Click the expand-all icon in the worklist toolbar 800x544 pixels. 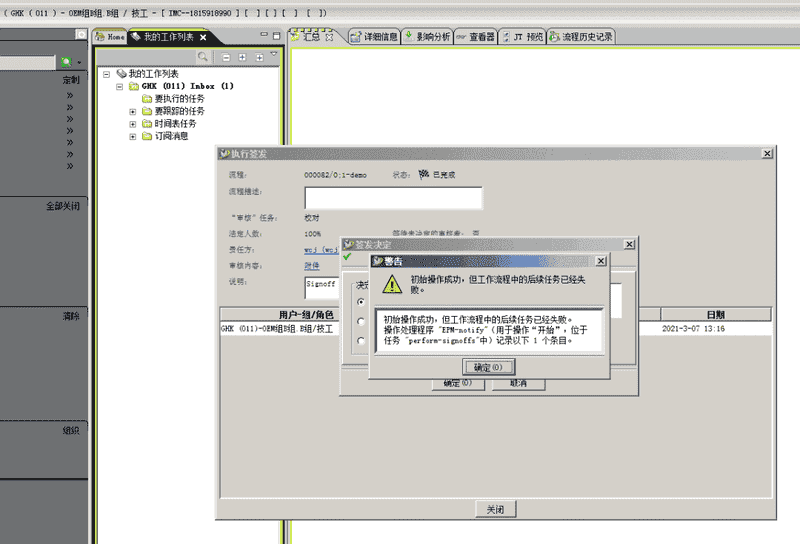coord(259,57)
